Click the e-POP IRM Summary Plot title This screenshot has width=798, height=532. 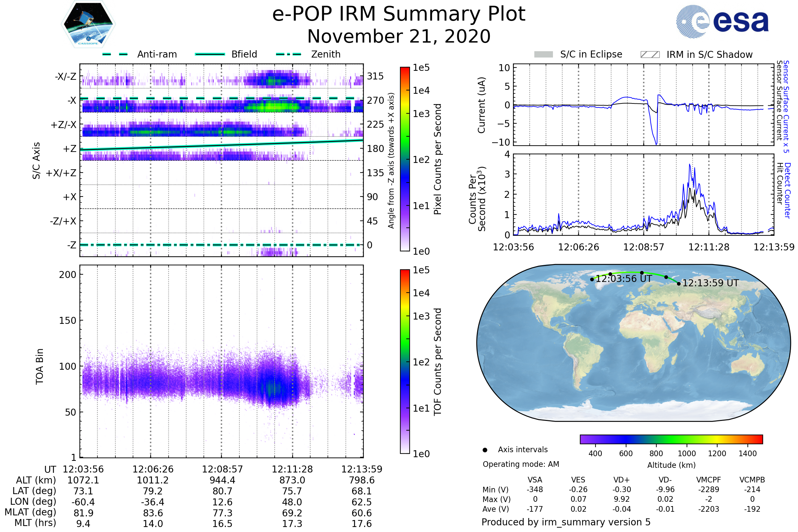click(x=399, y=14)
